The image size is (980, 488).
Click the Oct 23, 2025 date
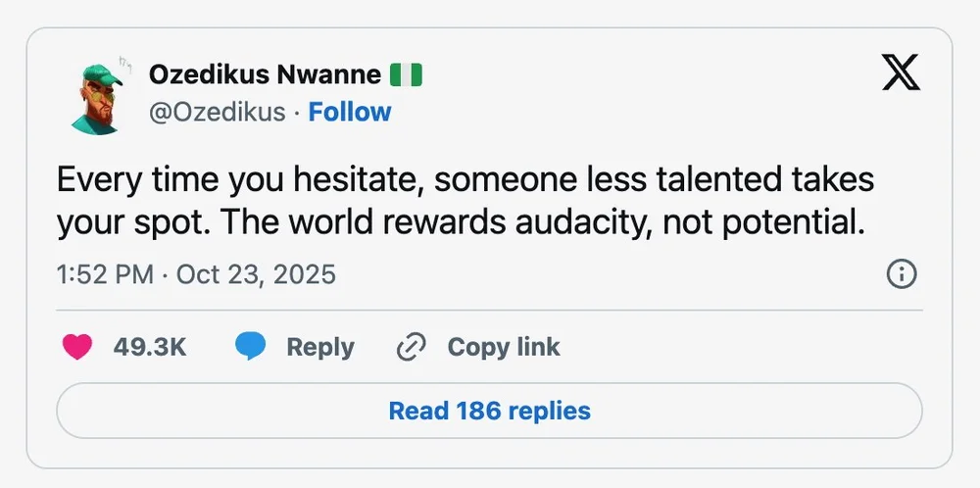[x=256, y=275]
